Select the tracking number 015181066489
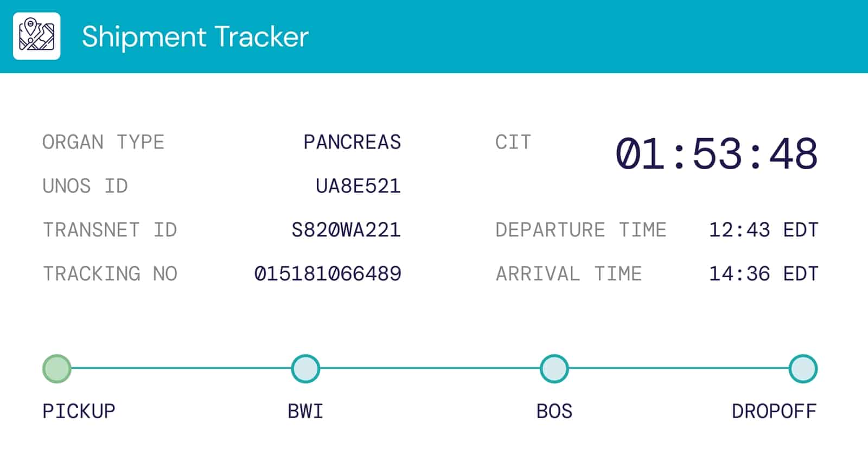The width and height of the screenshot is (868, 467). pyautogui.click(x=328, y=274)
